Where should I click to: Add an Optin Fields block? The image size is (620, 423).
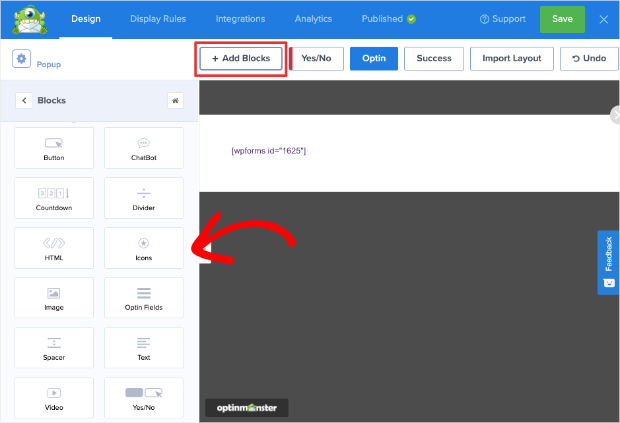(x=144, y=298)
